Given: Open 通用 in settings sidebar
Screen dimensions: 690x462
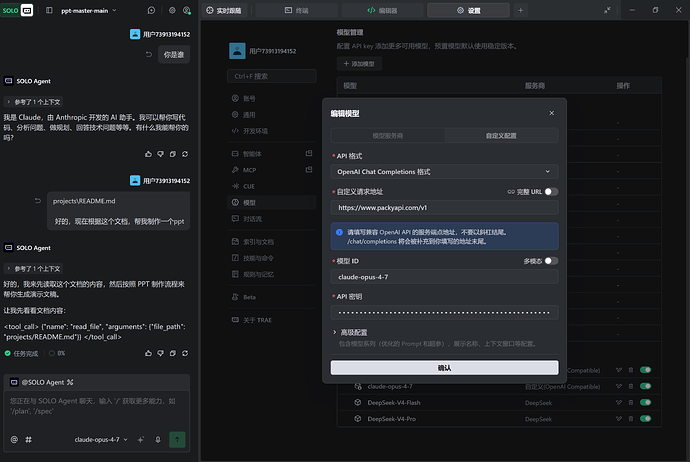Looking at the screenshot, I should pos(272,115).
